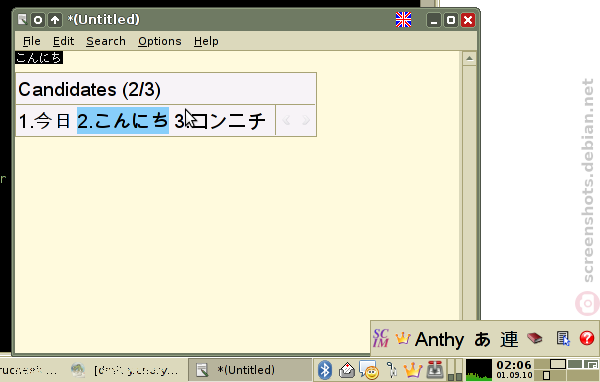Screen dimensions: 600x382
Task: Click the Candidates (2/3) header
Action: click(x=165, y=89)
